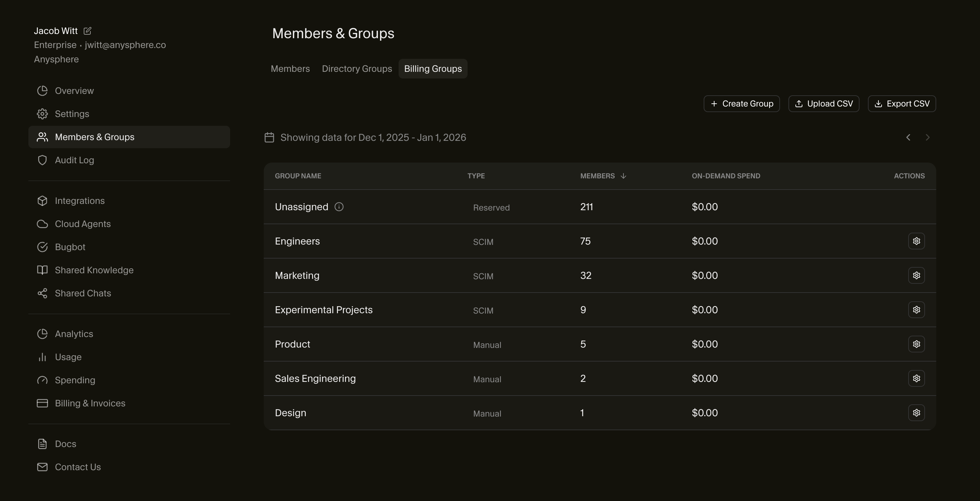980x501 pixels.
Task: Open Billing & Invoices page
Action: pos(90,403)
